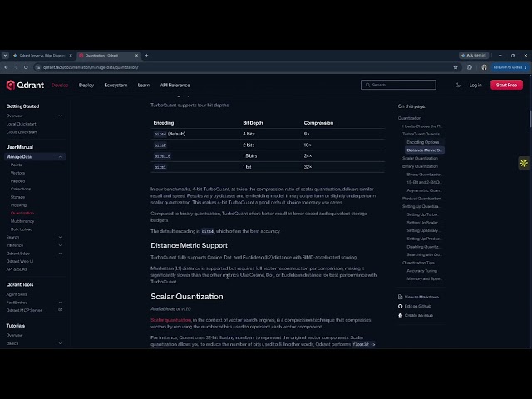
Task: Open the browser profile avatar icon
Action: 484,67
